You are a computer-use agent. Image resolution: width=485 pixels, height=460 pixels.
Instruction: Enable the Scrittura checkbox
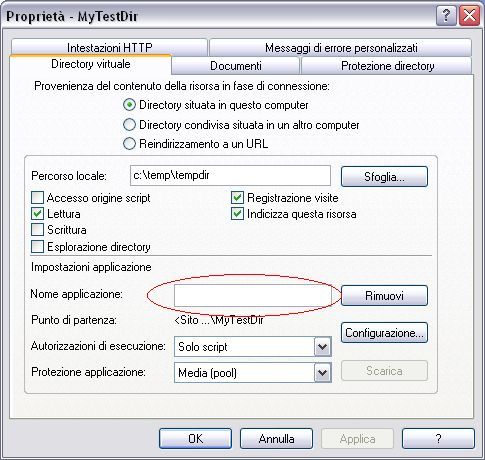click(37, 230)
